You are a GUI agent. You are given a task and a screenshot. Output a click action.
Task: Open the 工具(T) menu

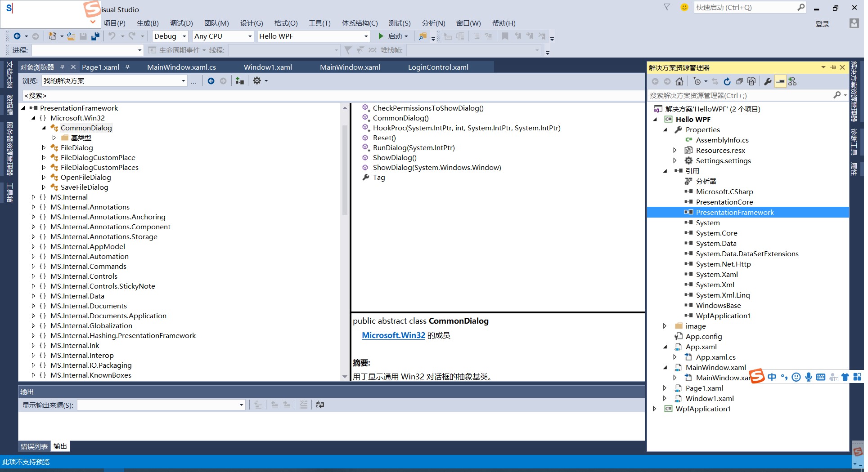(319, 23)
